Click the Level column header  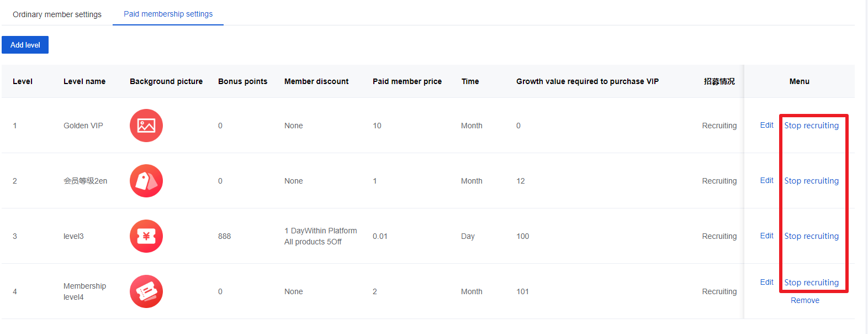pos(23,81)
